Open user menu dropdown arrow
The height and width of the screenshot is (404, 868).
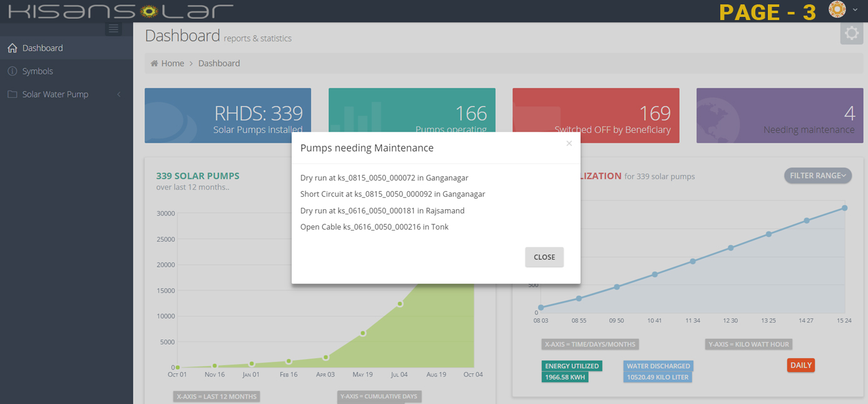coord(855,10)
